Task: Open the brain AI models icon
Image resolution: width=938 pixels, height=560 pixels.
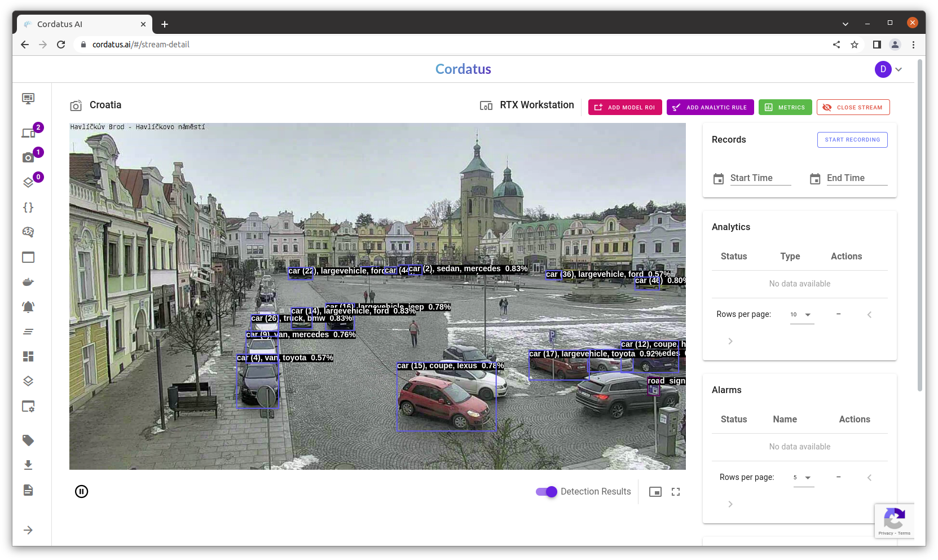Action: click(28, 232)
